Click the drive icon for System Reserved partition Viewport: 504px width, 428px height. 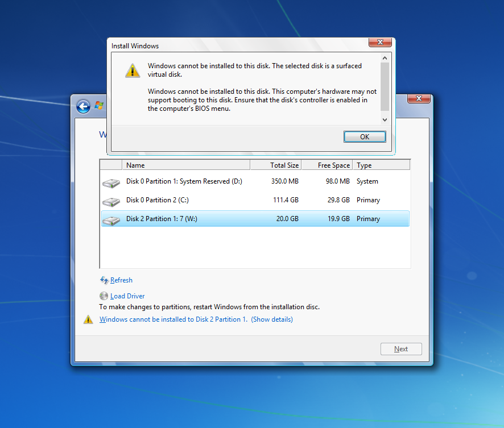tap(111, 184)
